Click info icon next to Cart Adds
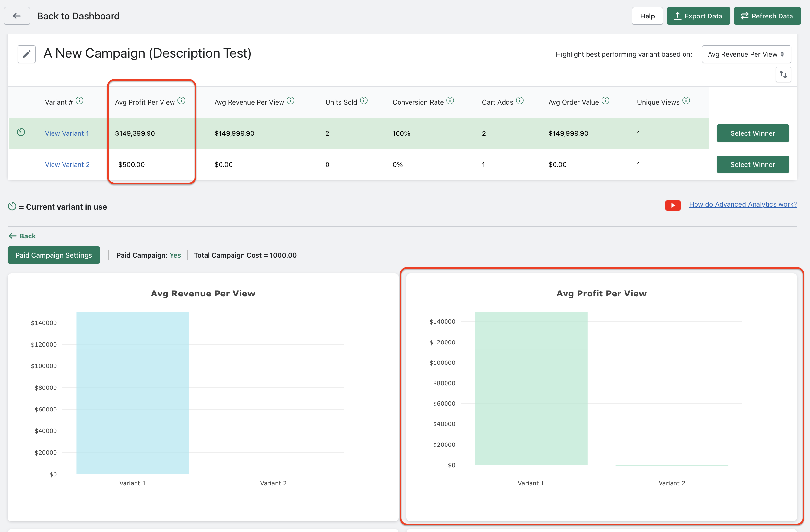Screen dimensions: 810x532 520,101
